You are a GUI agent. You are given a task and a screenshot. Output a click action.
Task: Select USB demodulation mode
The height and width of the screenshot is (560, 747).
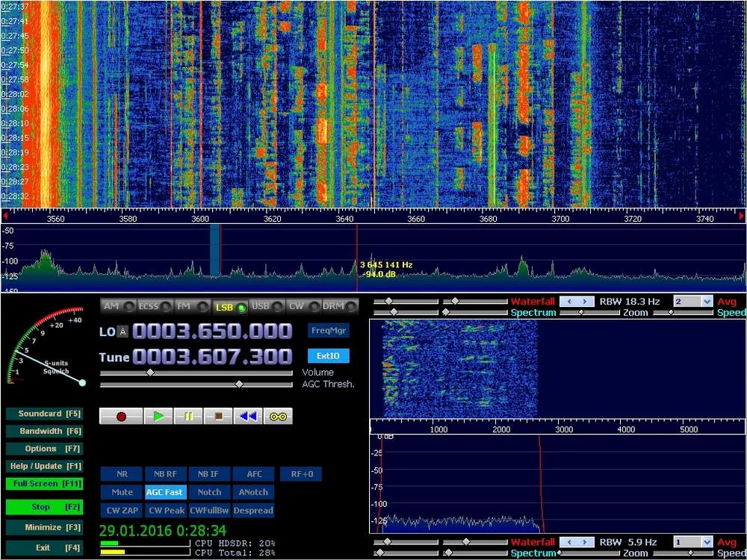click(267, 306)
